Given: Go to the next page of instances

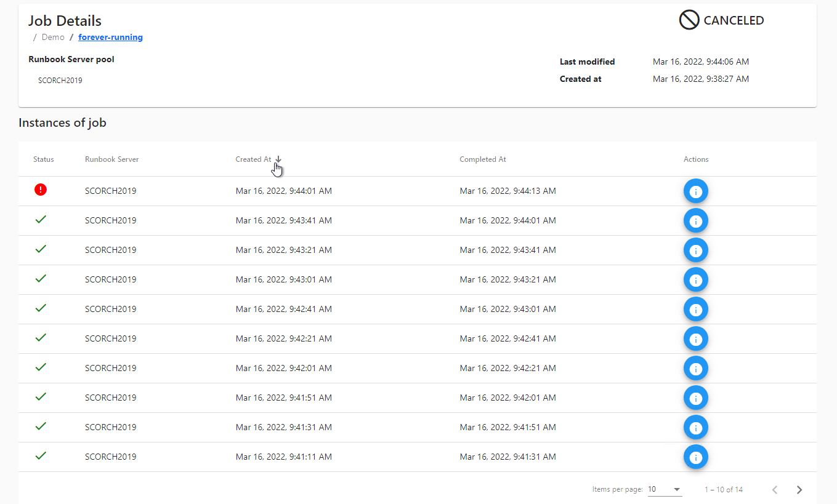Looking at the screenshot, I should [799, 489].
